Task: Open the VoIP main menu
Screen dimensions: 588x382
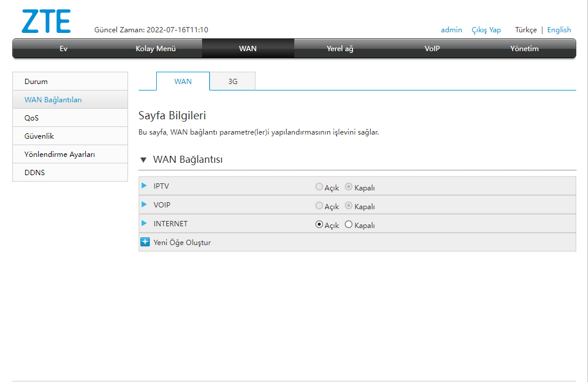Action: [x=432, y=48]
